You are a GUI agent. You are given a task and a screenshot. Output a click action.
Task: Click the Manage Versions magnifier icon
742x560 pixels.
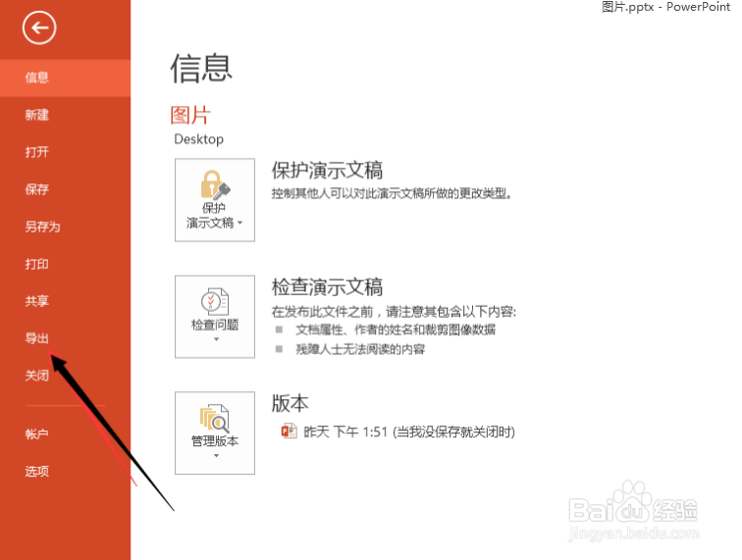pyautogui.click(x=215, y=418)
